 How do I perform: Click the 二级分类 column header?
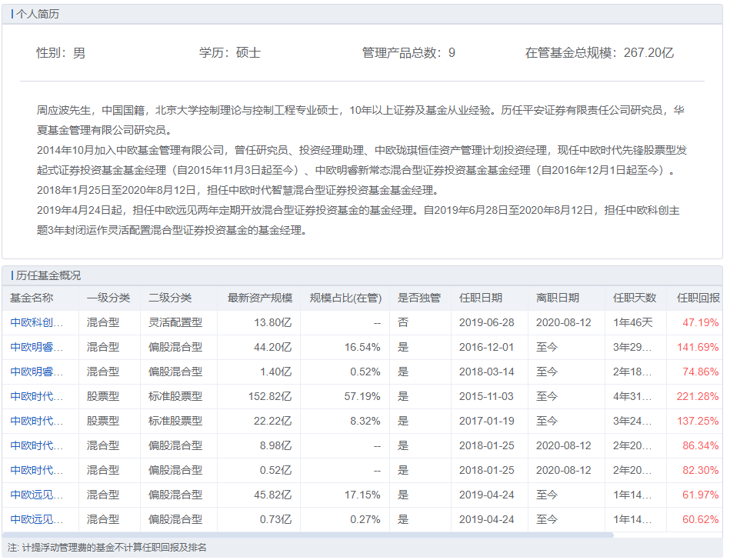tap(170, 298)
